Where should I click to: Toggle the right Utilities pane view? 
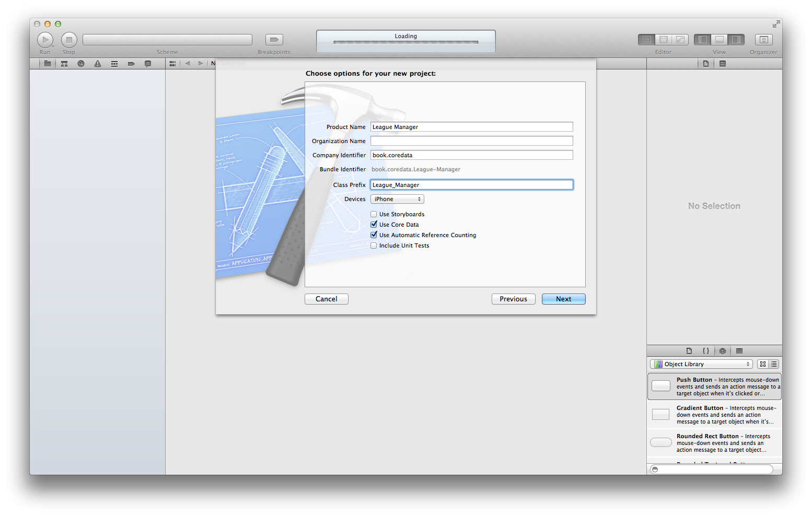tap(736, 40)
